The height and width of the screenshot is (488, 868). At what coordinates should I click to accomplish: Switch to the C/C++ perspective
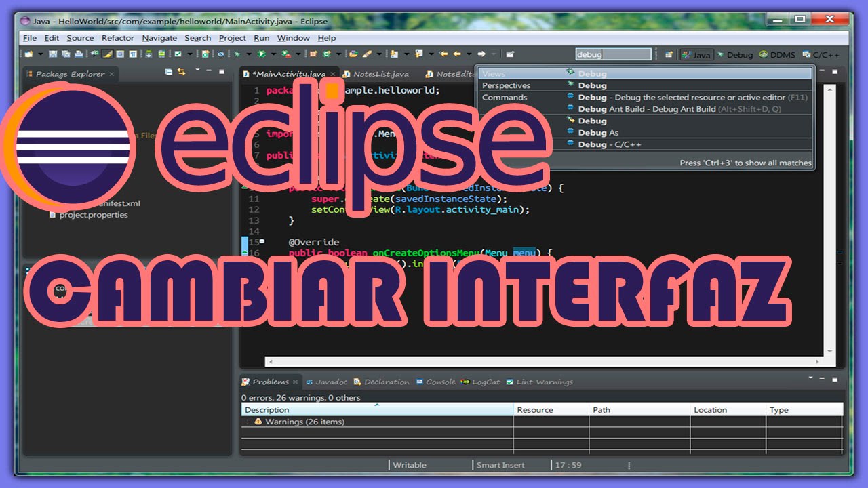pyautogui.click(x=821, y=55)
